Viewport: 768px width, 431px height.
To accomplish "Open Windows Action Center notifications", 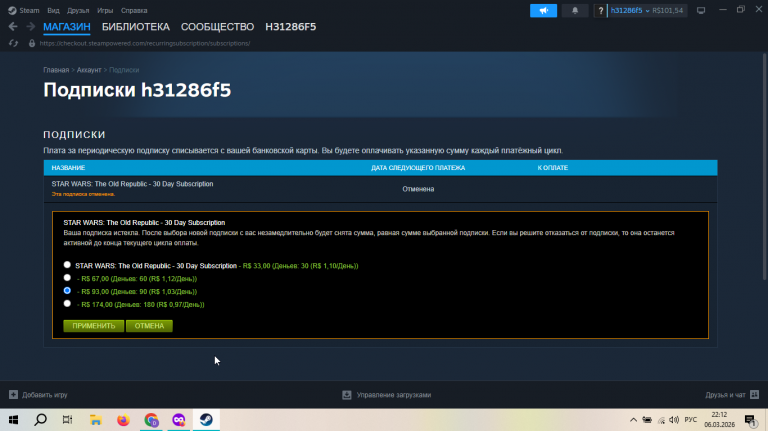I will point(751,420).
